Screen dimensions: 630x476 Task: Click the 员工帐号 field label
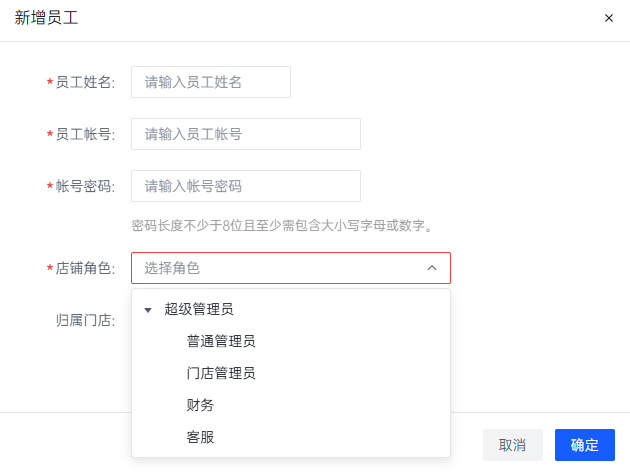pyautogui.click(x=85, y=134)
